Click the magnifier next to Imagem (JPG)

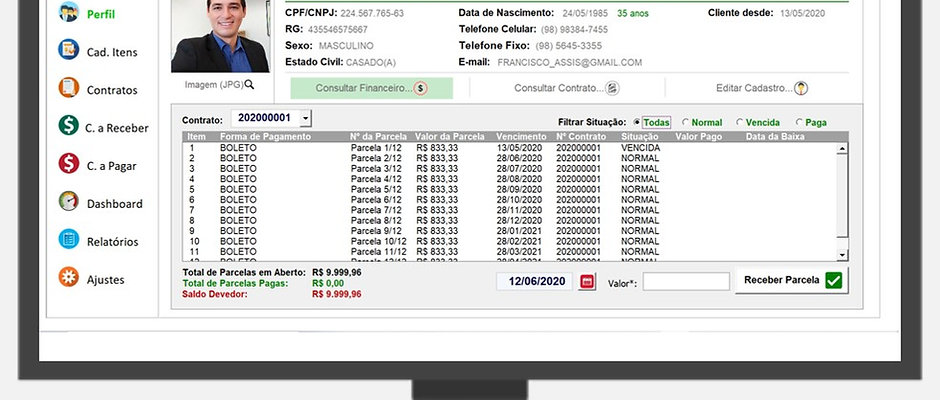(x=249, y=85)
